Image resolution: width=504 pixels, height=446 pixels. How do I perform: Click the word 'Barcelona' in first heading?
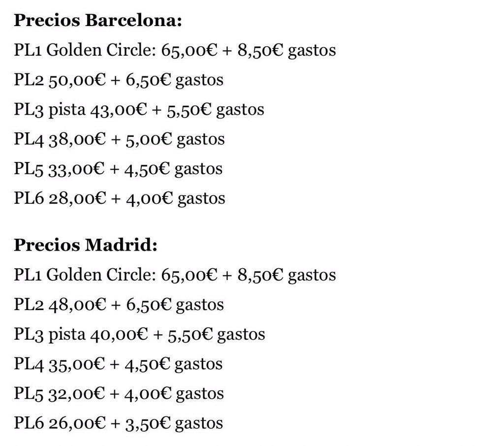point(133,20)
